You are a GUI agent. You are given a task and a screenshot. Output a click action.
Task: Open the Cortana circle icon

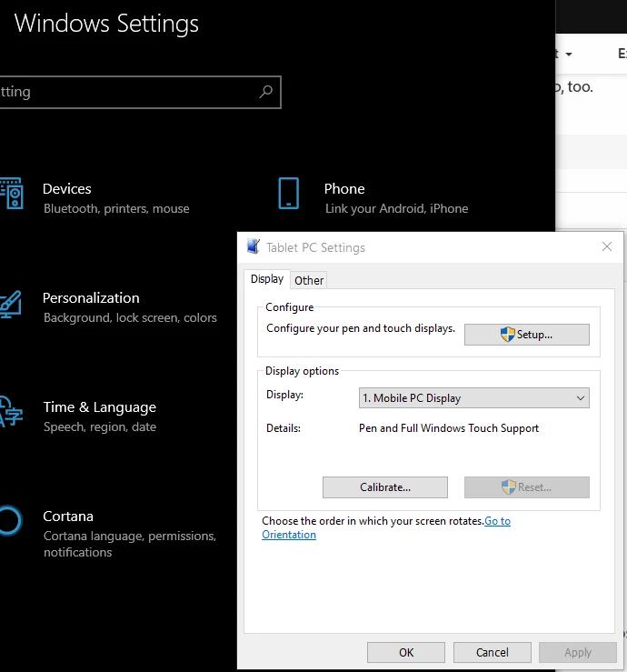point(9,521)
